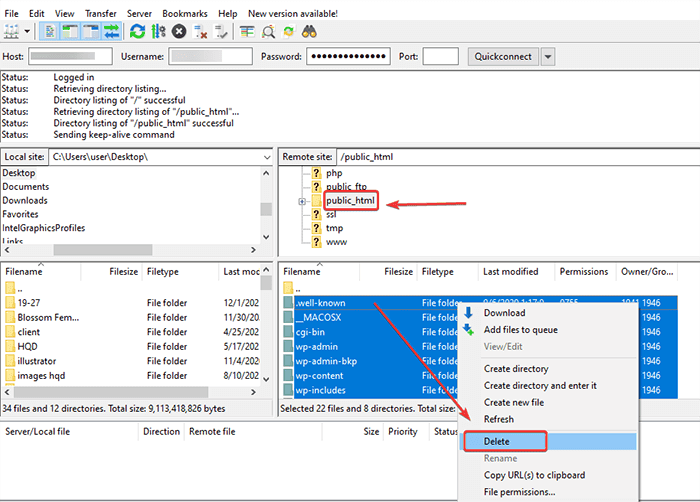Toggle the message log display icon
Screen dimensions: 700x502
coord(50,32)
